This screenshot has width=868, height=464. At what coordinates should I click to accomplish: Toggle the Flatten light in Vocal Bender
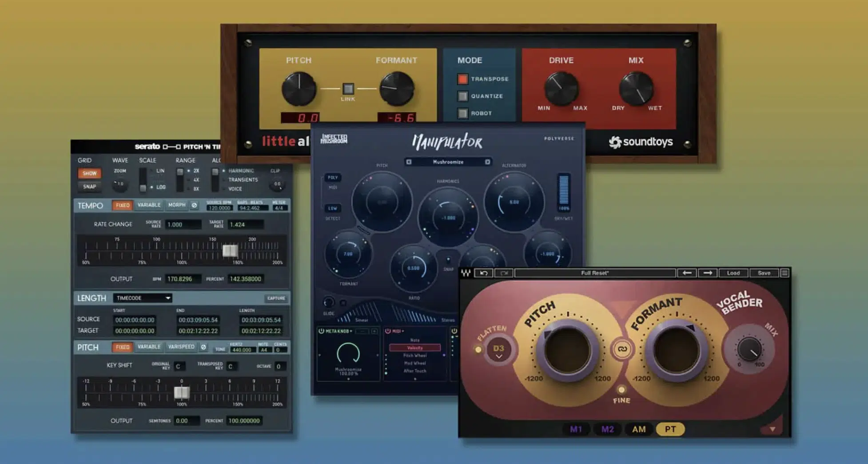pos(478,349)
